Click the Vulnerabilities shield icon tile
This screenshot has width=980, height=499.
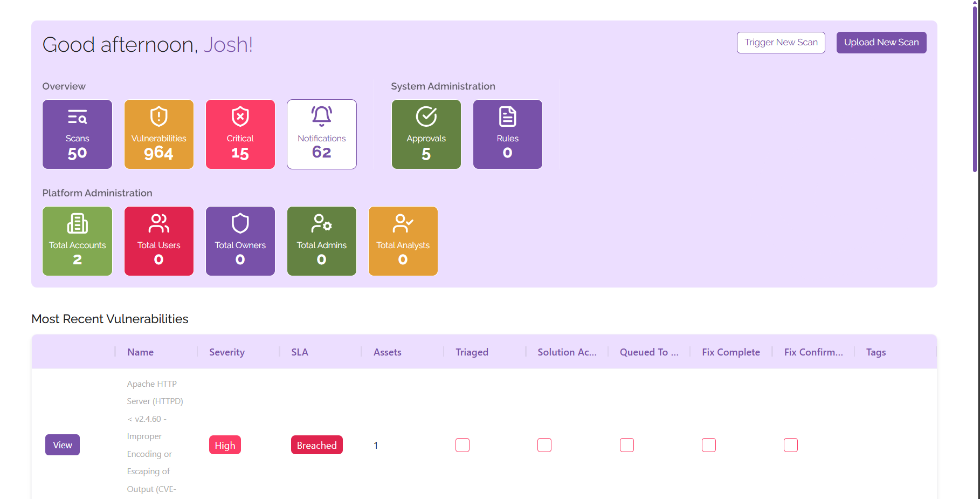tap(158, 117)
